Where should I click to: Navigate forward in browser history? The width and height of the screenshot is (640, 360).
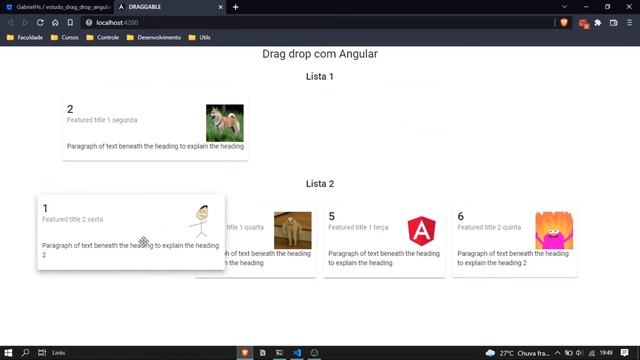pos(25,22)
